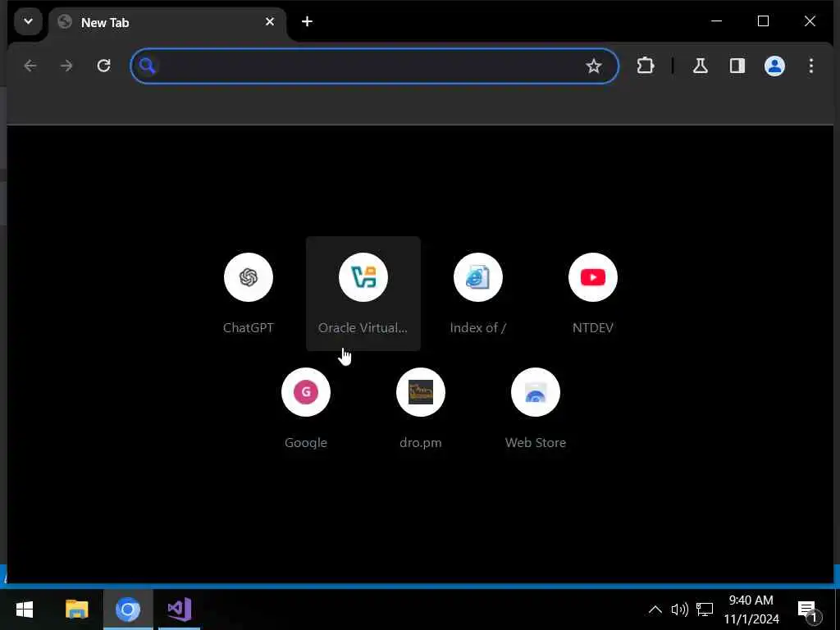This screenshot has height=630, width=840.
Task: Click the search icon in the address bar
Action: 148,66
